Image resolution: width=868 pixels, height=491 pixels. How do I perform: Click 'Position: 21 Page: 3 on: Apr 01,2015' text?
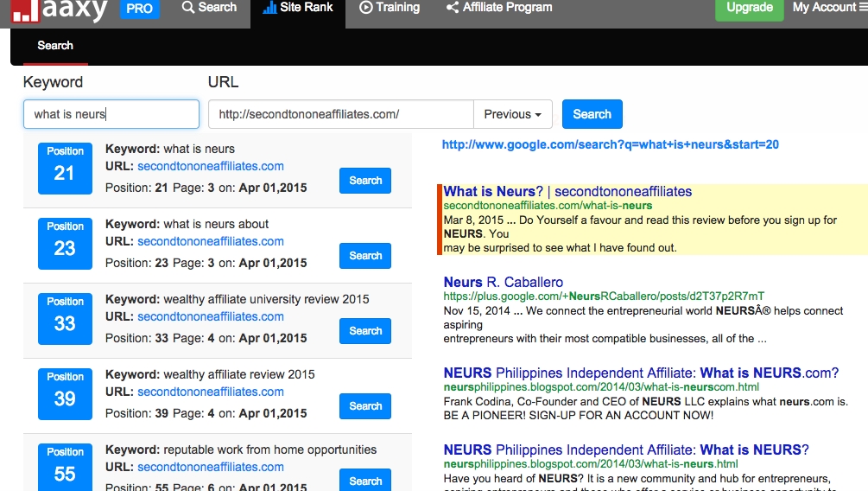pyautogui.click(x=206, y=188)
